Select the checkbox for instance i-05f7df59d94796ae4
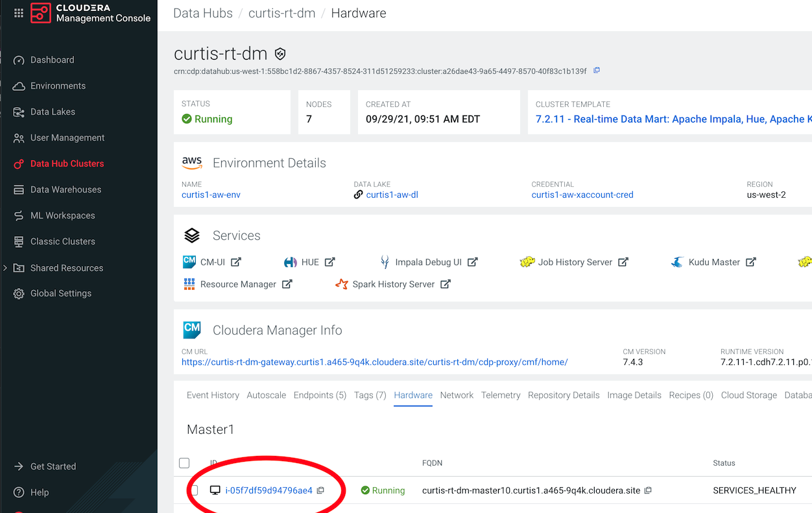This screenshot has height=513, width=812. pyautogui.click(x=195, y=490)
